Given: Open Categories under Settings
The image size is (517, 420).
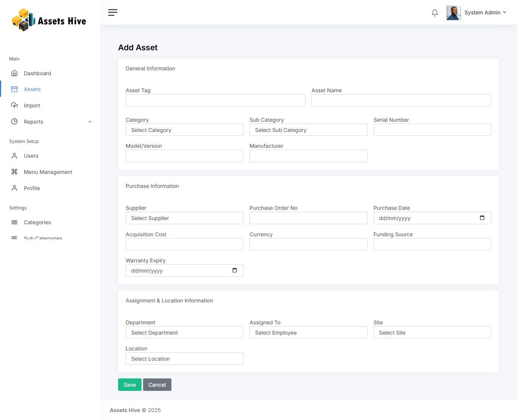Looking at the screenshot, I should [x=37, y=222].
